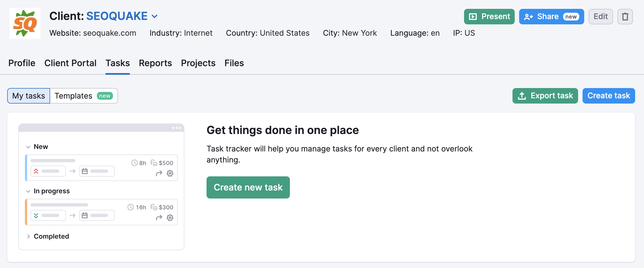Click the Completed section label

(51, 236)
